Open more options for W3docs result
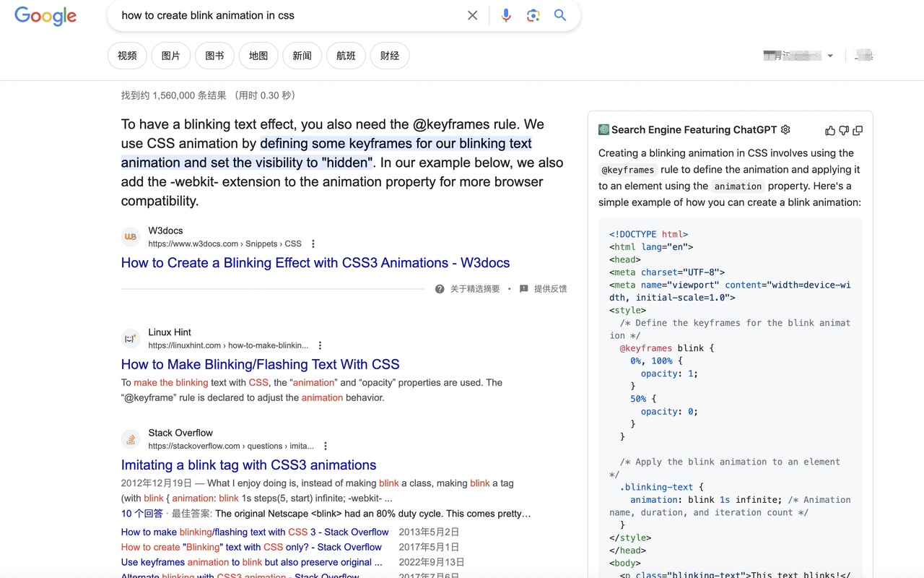924x578 pixels. [x=313, y=244]
